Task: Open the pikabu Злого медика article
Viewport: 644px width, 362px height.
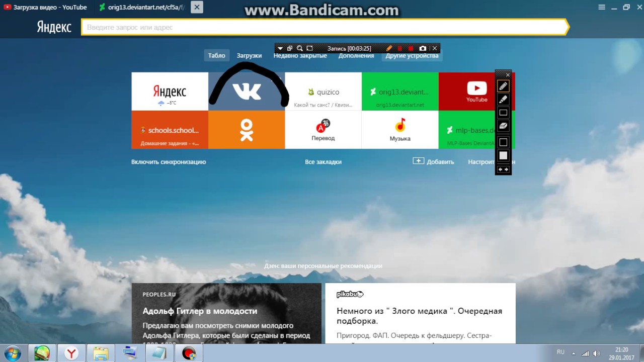Action: tap(420, 313)
